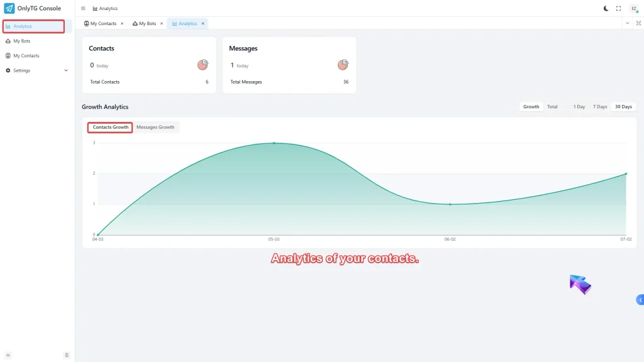
Task: Open the tab list dropdown arrow
Action: [627, 23]
